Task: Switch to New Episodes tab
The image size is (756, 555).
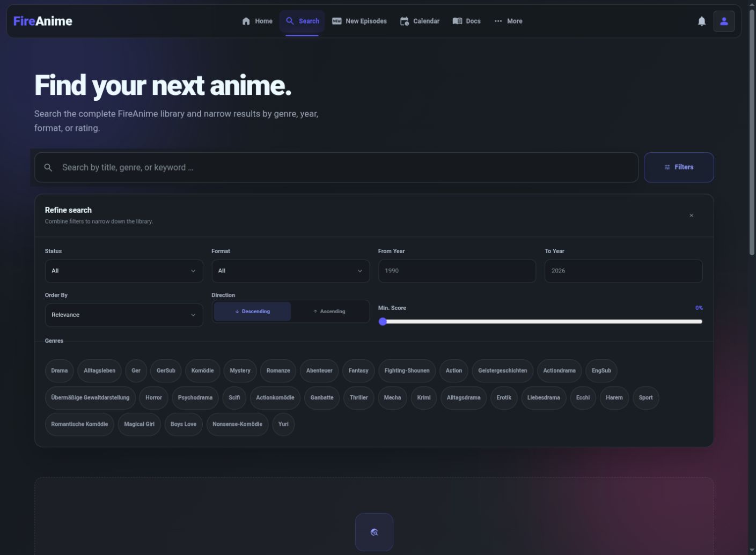Action: (x=359, y=21)
